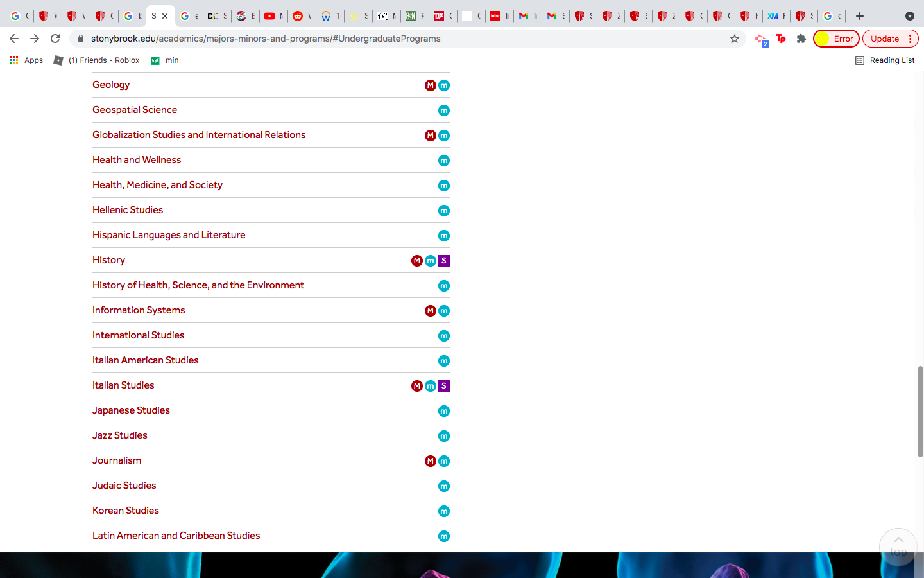
Task: Switch to the infor tab
Action: pyautogui.click(x=499, y=16)
